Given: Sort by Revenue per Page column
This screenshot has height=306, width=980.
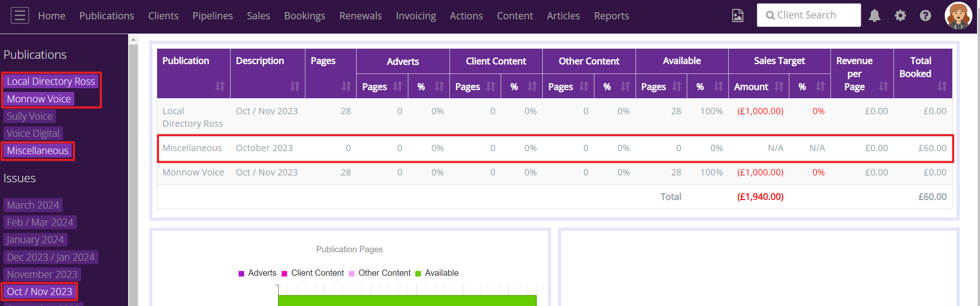Looking at the screenshot, I should tap(883, 86).
